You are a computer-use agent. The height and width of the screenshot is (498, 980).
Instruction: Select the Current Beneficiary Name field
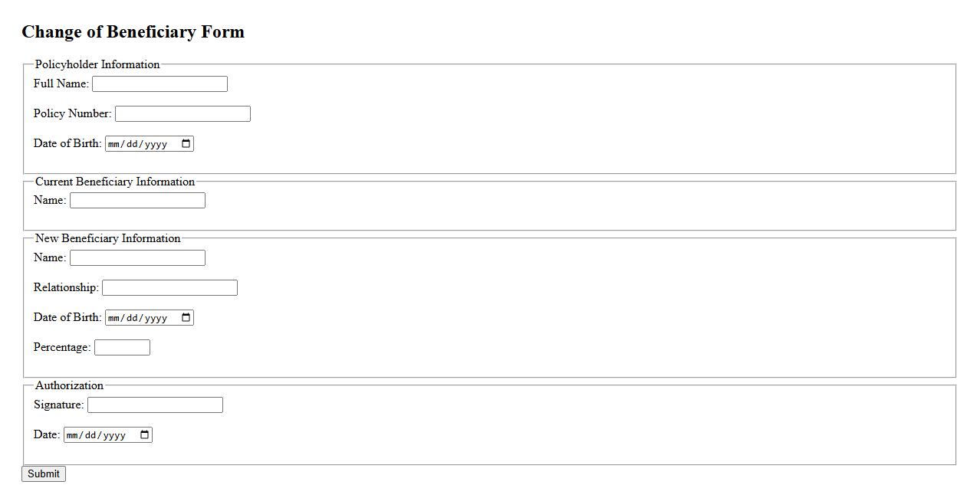tap(137, 201)
